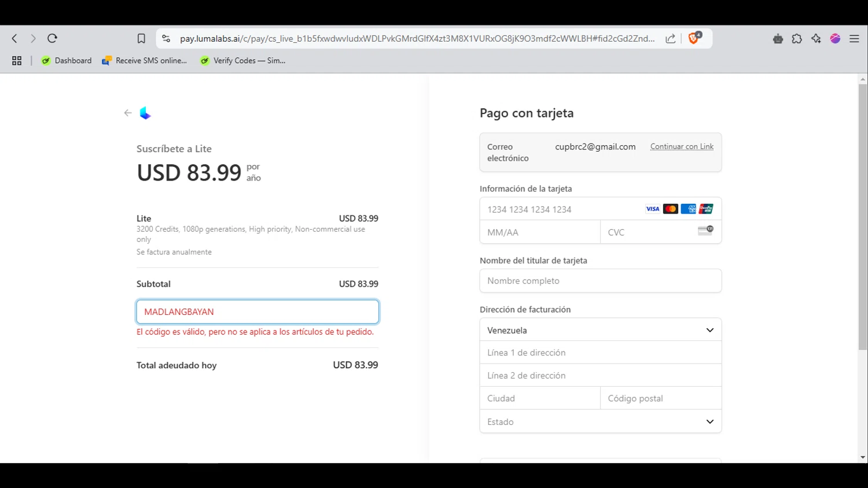This screenshot has width=868, height=488.
Task: Click the scrollbar down arrow
Action: click(863, 457)
